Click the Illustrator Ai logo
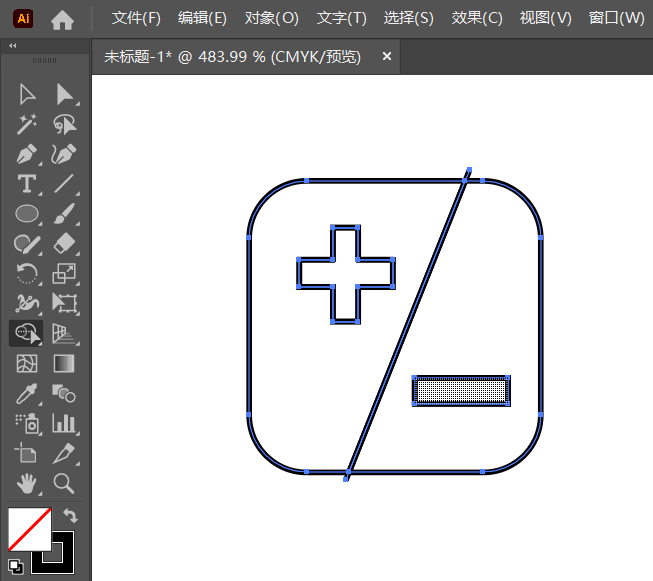This screenshot has width=653, height=581. pos(23,18)
